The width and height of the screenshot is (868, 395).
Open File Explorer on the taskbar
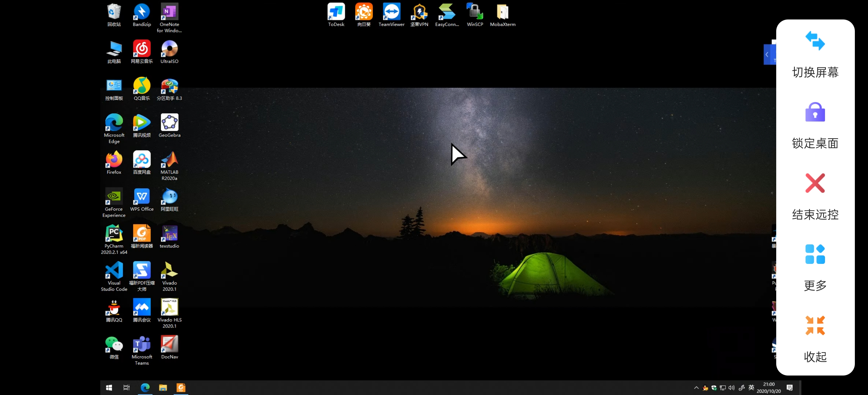(163, 388)
